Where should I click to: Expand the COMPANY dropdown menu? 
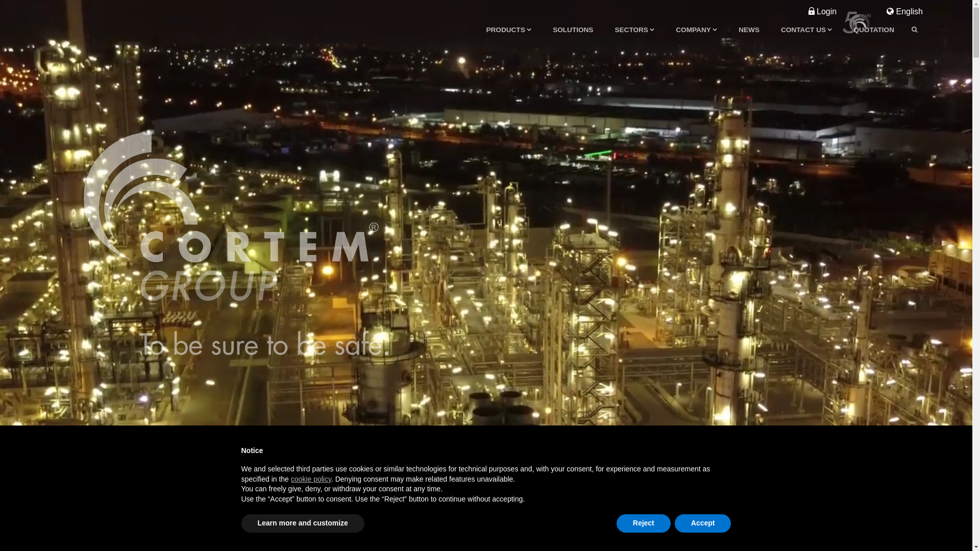point(696,30)
